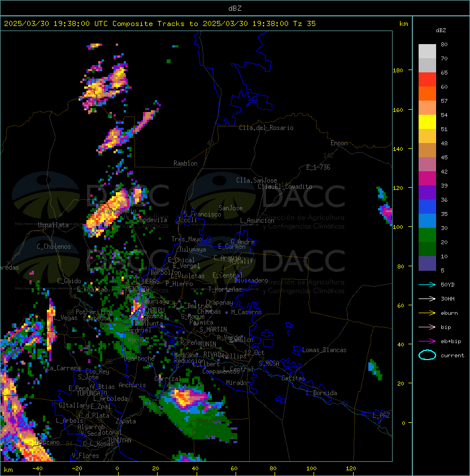Select the yellow eburn arrow in legend
The width and height of the screenshot is (470, 476).
point(427,313)
